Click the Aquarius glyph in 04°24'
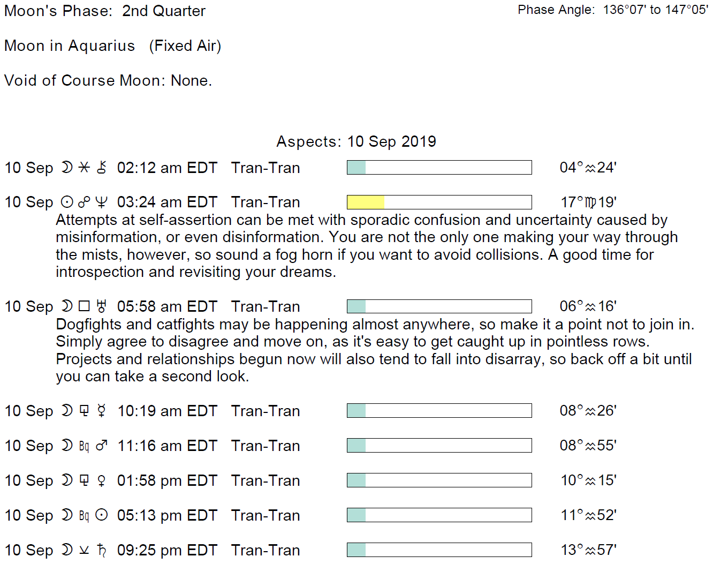The height and width of the screenshot is (564, 728). [590, 168]
